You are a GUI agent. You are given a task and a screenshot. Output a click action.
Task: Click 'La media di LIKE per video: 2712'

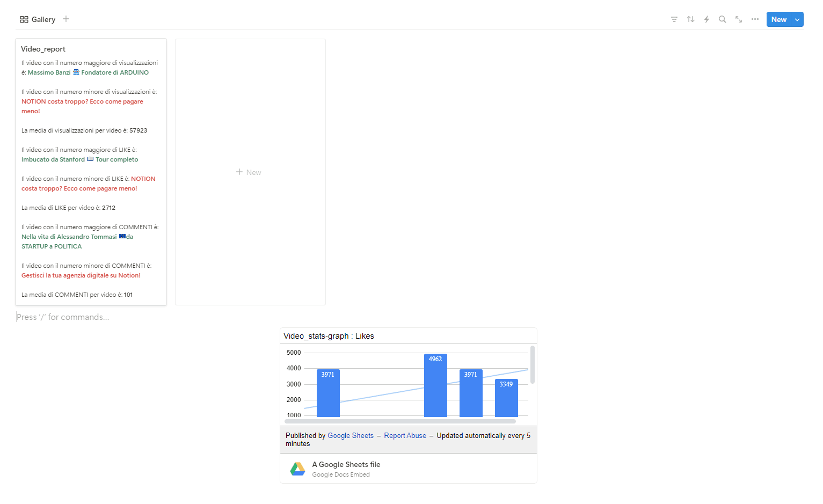(68, 208)
